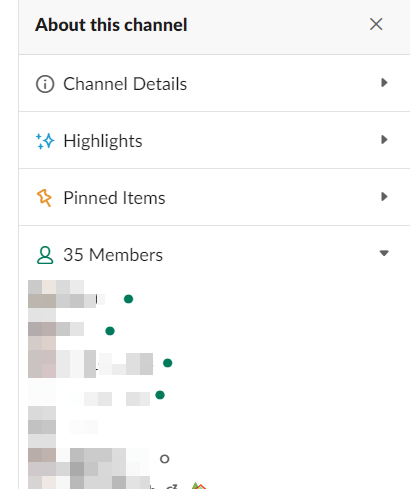
Task: Expand the Highlights section arrow
Action: pos(384,140)
